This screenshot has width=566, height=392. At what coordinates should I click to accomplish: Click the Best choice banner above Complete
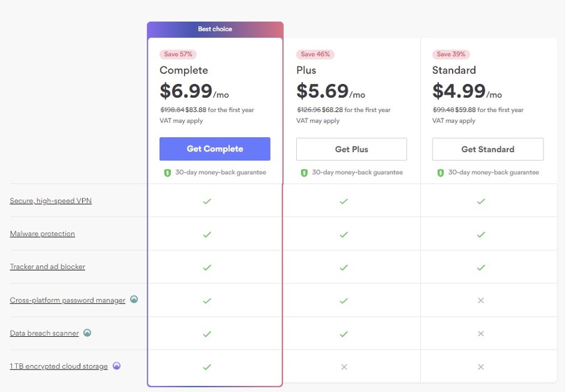pyautogui.click(x=214, y=29)
